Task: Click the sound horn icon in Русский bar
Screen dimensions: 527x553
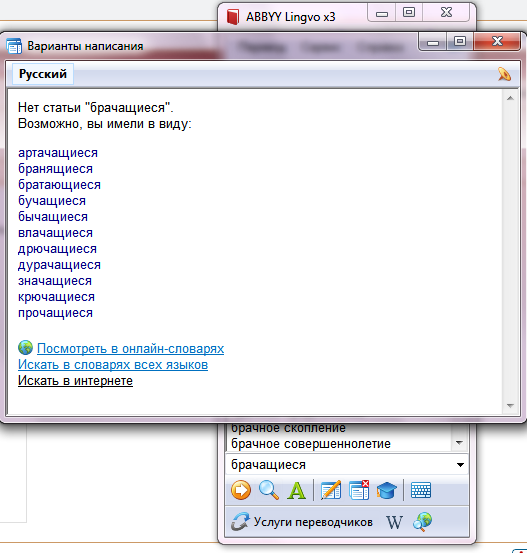Action: [504, 74]
